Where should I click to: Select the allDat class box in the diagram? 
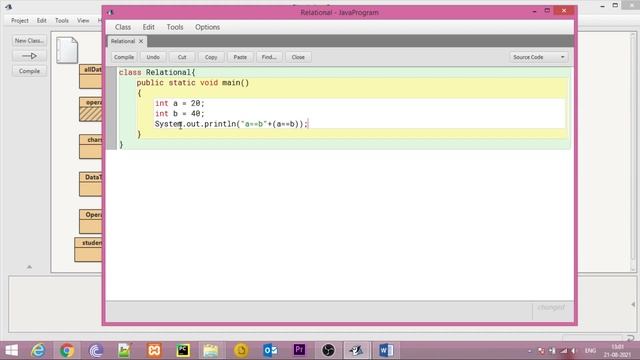91,76
